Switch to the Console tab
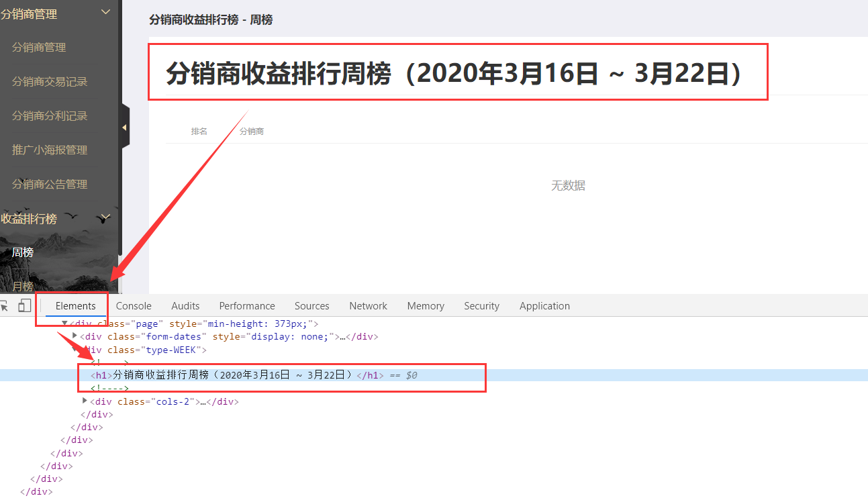The width and height of the screenshot is (868, 498). (134, 306)
